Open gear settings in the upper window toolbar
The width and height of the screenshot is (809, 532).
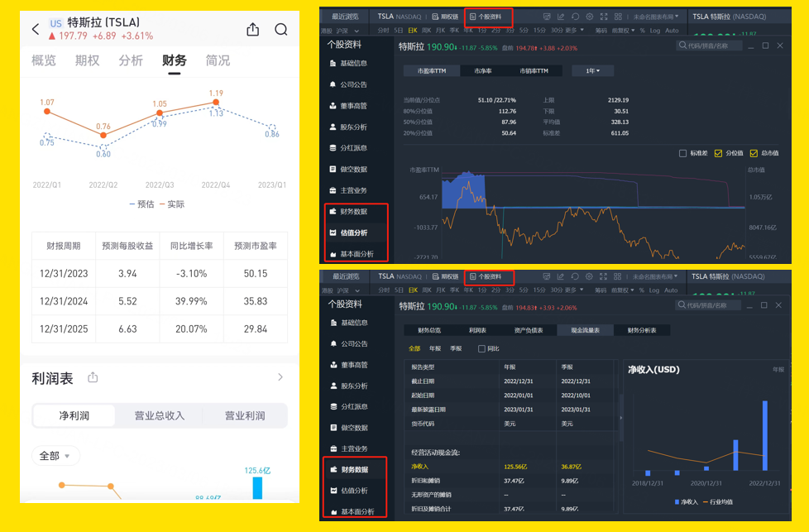click(x=590, y=17)
